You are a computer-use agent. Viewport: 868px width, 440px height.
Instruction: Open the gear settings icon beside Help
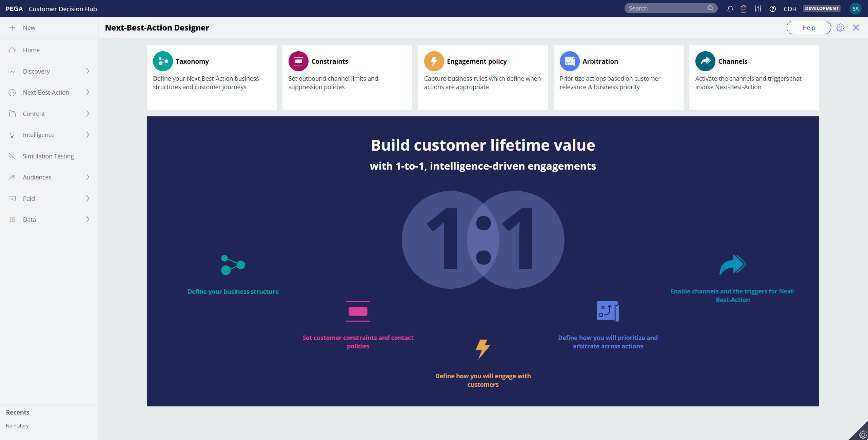click(x=840, y=27)
